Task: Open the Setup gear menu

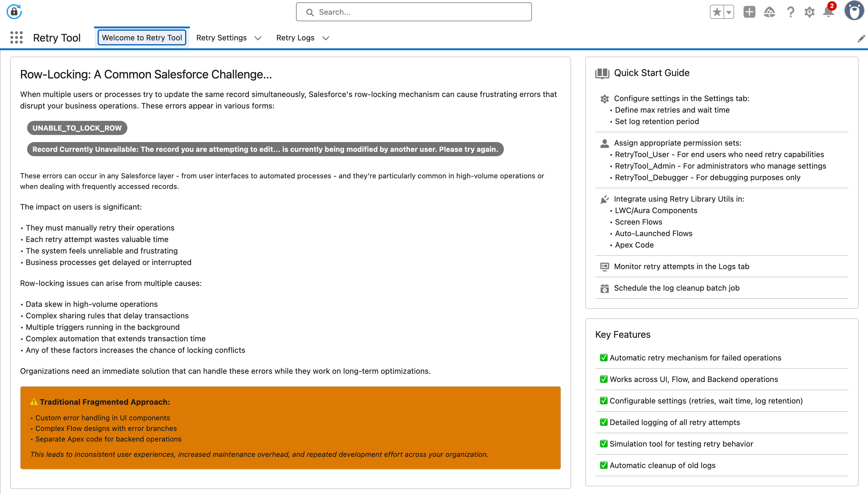Action: tap(809, 12)
